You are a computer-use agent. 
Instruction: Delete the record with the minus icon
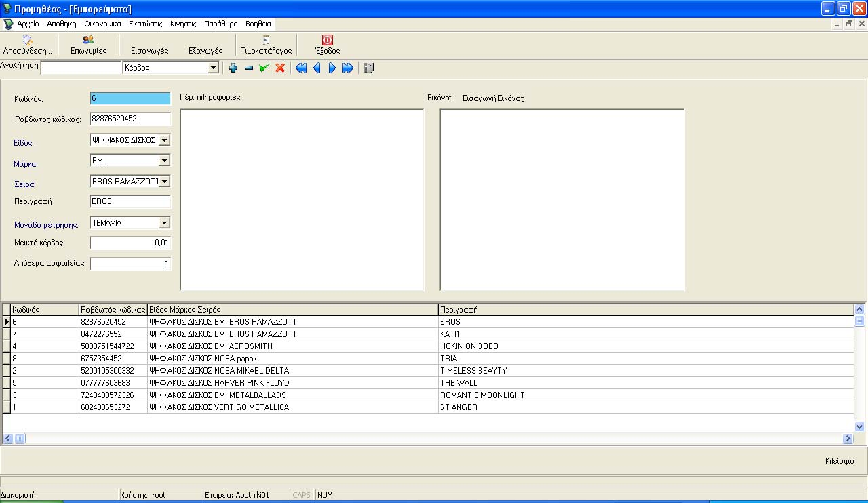tap(249, 68)
